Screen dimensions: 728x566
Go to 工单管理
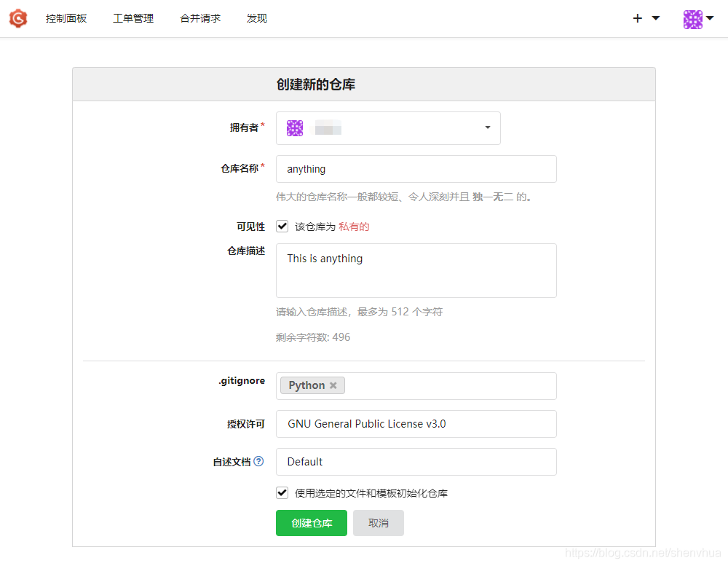coord(133,19)
